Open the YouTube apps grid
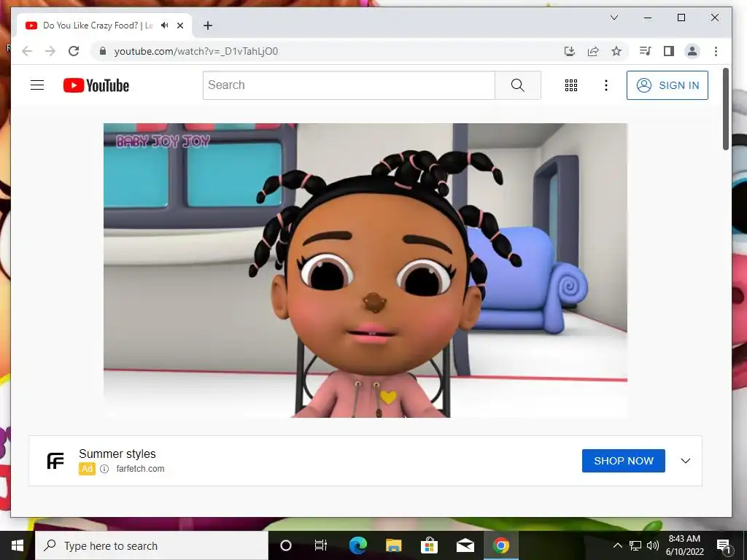 [x=570, y=85]
